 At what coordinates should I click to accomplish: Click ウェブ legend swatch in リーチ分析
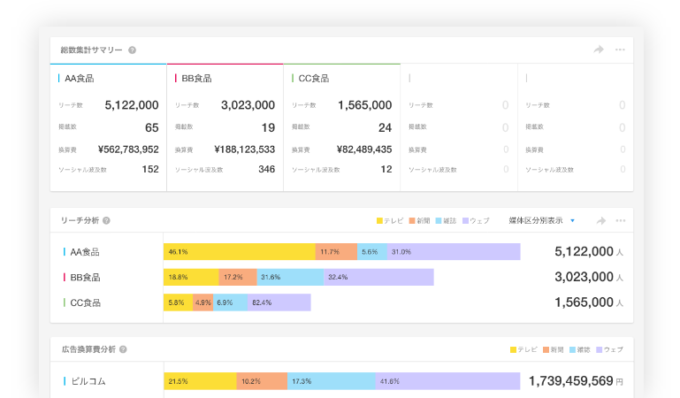tap(466, 221)
